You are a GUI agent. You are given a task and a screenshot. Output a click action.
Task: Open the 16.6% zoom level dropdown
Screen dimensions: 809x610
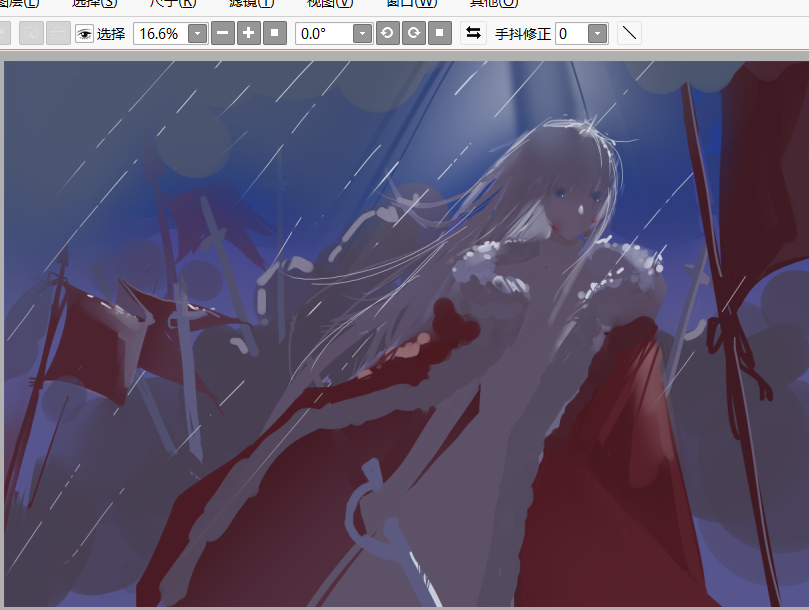click(197, 34)
